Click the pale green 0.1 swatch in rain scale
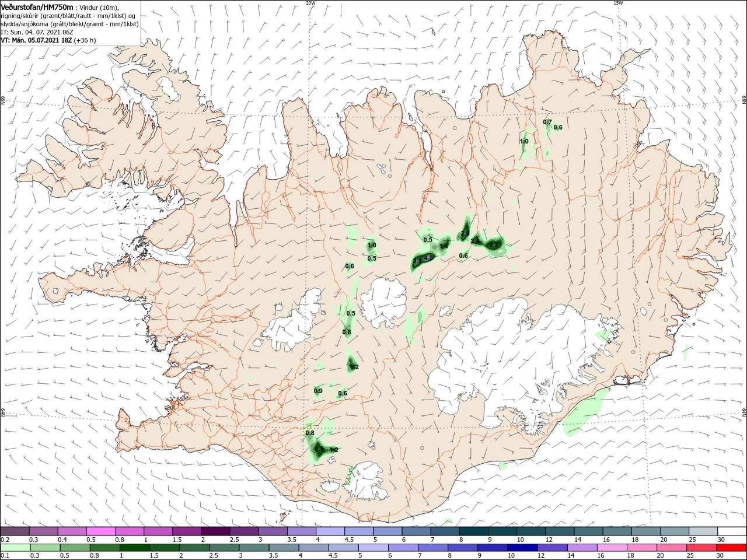 pos(15,548)
